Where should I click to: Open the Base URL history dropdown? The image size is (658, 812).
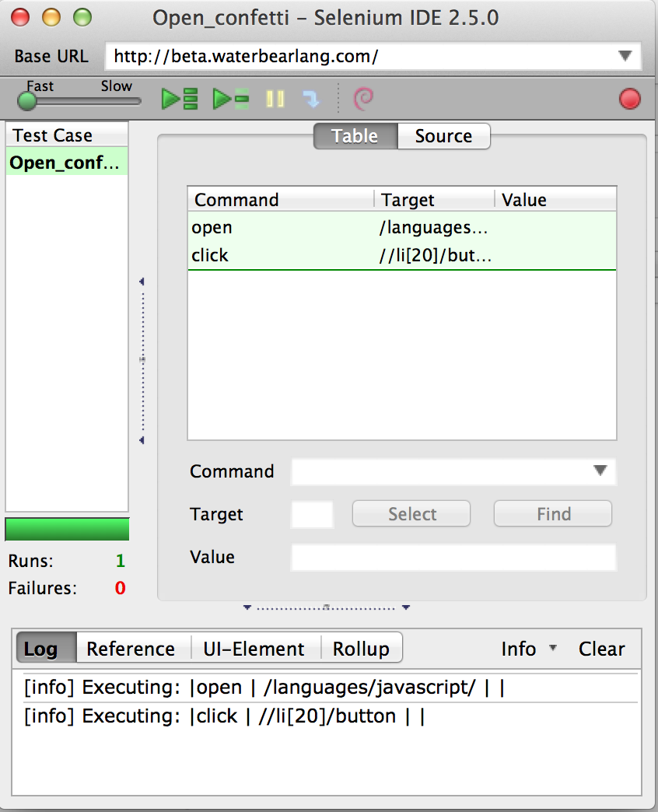click(x=625, y=56)
